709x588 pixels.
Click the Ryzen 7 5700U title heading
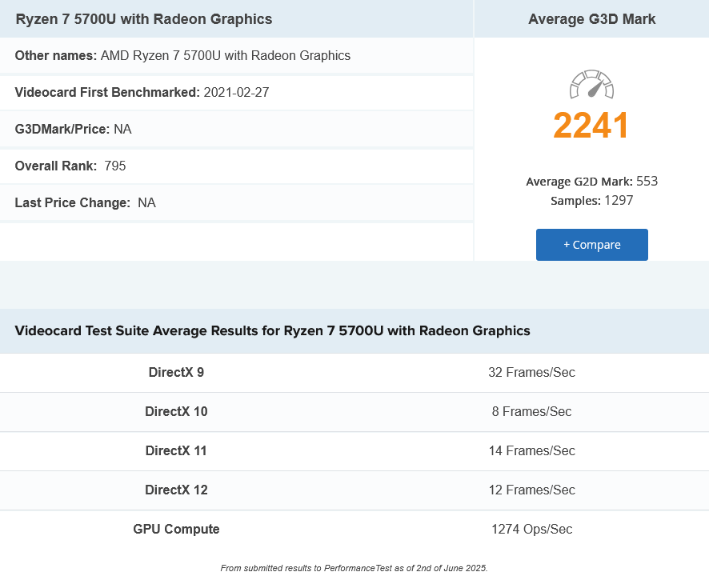(144, 19)
